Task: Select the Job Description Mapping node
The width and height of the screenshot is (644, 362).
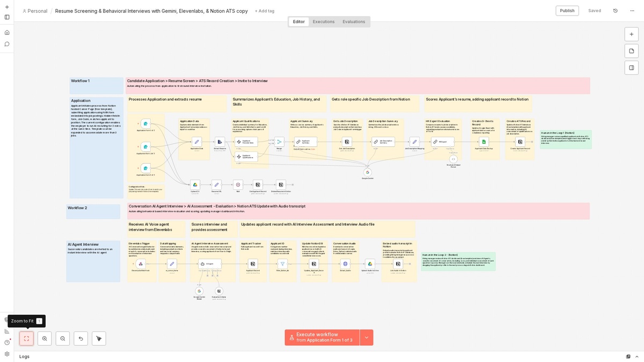Action: coord(414,142)
